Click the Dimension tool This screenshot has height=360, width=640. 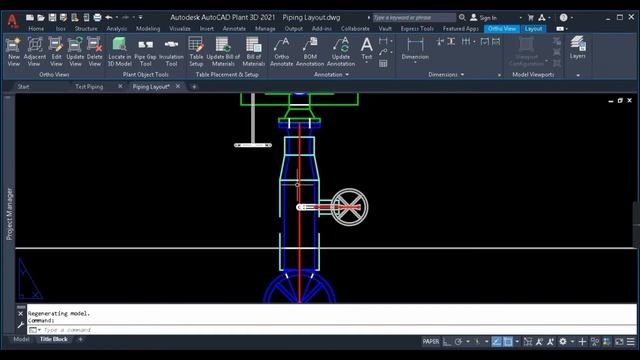coord(415,48)
